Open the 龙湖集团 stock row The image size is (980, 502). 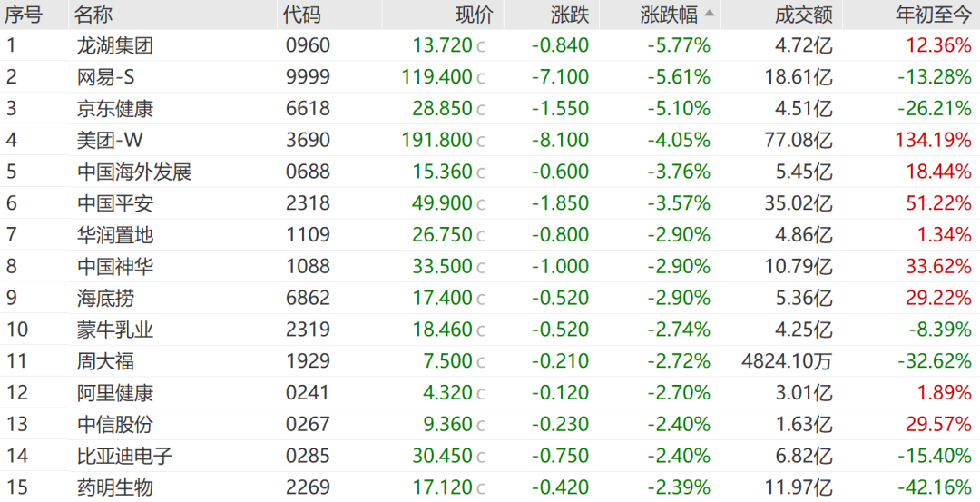coord(490,45)
